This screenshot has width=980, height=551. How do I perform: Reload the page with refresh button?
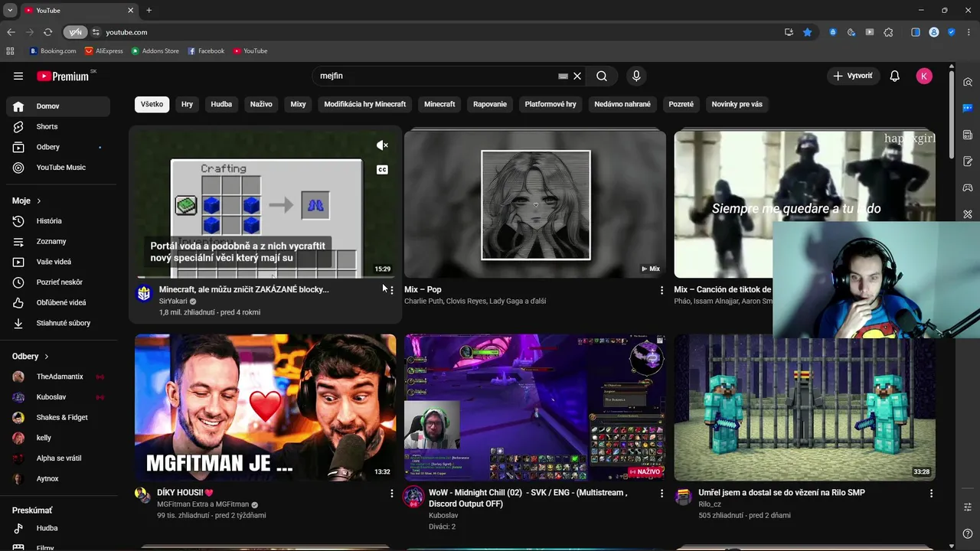tap(47, 32)
